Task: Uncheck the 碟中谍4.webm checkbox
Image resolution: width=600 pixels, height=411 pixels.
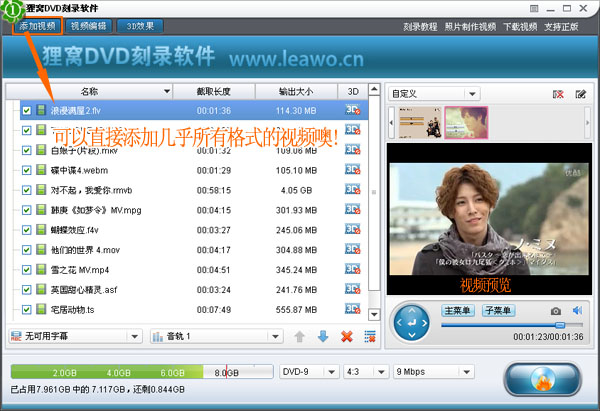Action: (x=26, y=170)
